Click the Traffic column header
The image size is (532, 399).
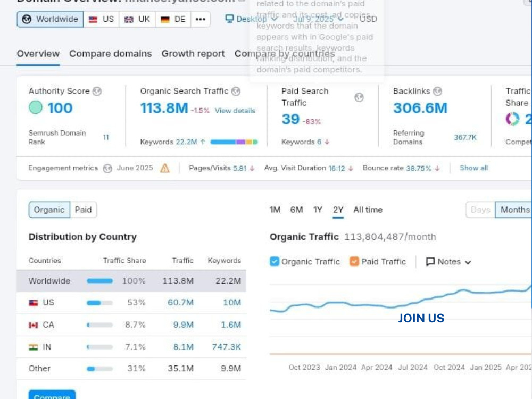pyautogui.click(x=182, y=261)
